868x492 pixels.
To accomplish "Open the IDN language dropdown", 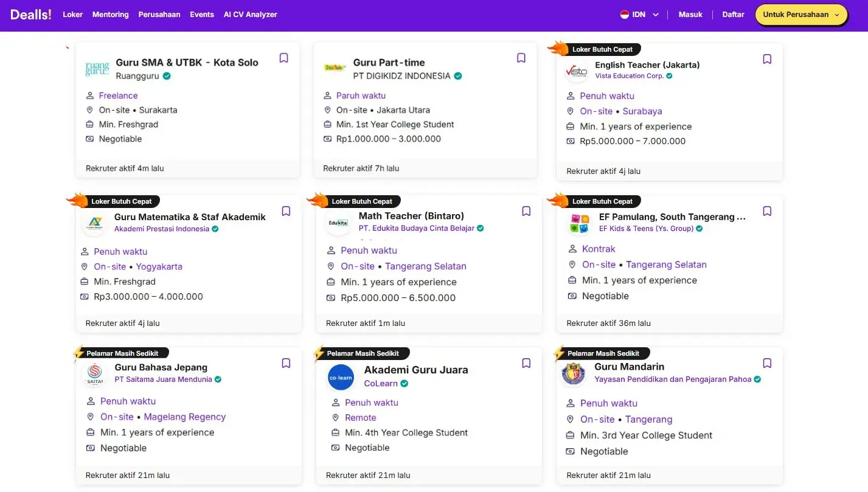I will click(x=639, y=15).
